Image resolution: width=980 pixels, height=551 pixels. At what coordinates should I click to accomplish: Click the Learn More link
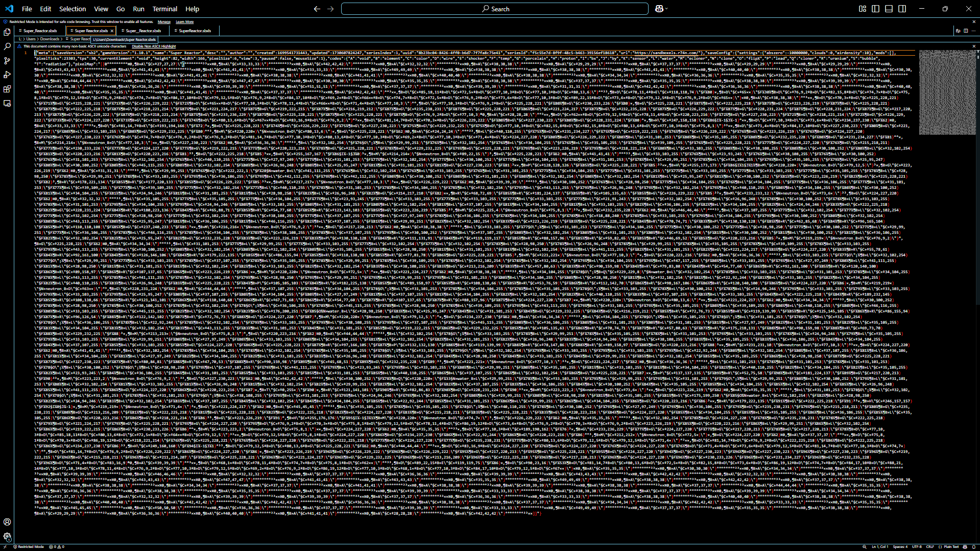(x=185, y=22)
